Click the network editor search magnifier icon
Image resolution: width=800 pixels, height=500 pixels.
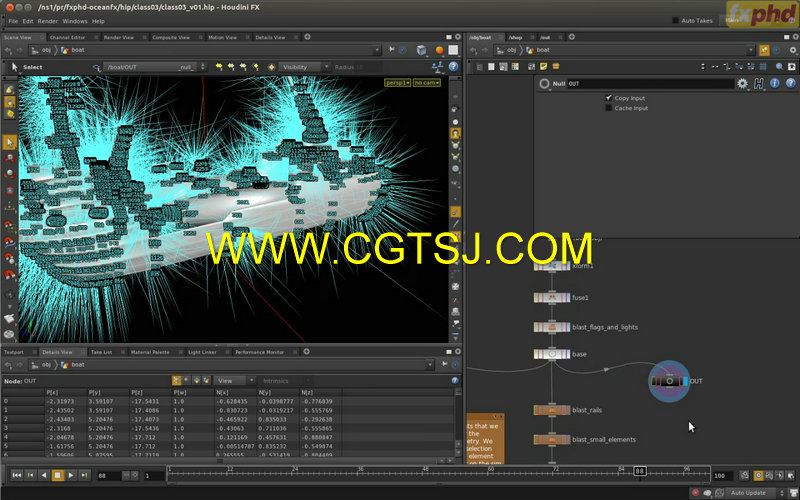(x=779, y=66)
